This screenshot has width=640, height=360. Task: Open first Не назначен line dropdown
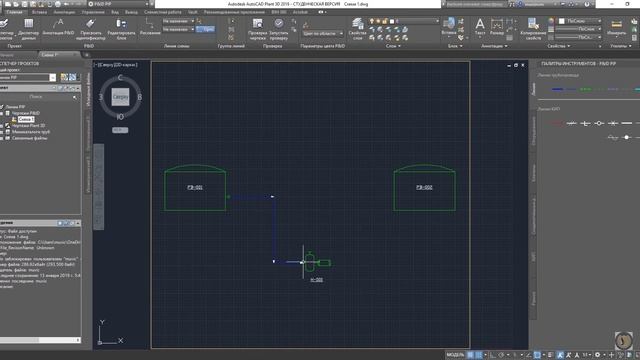coord(178,21)
